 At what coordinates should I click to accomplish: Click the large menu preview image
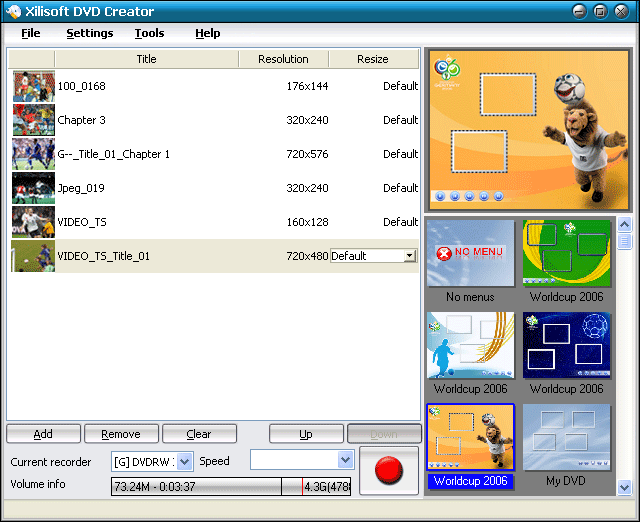[529, 130]
